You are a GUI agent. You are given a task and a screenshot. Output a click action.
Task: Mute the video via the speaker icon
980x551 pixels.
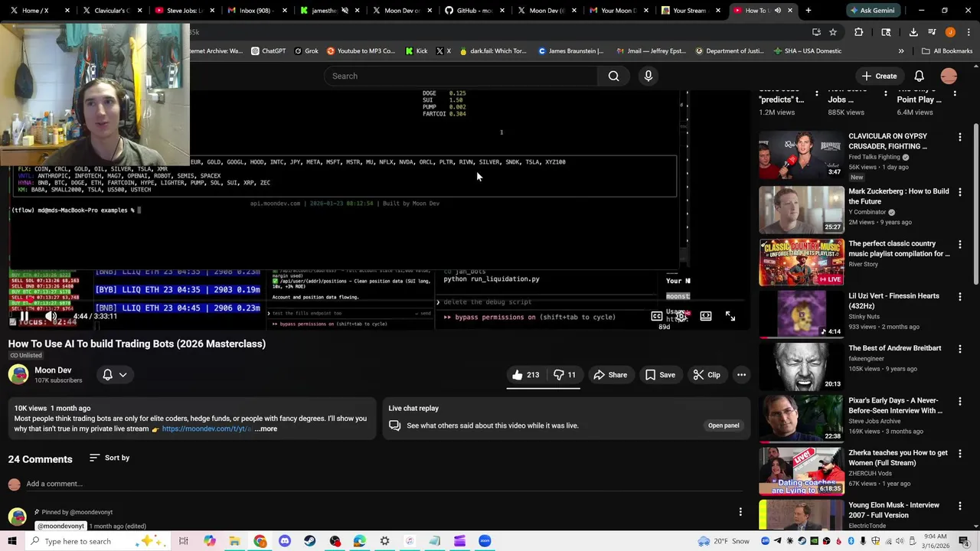51,316
